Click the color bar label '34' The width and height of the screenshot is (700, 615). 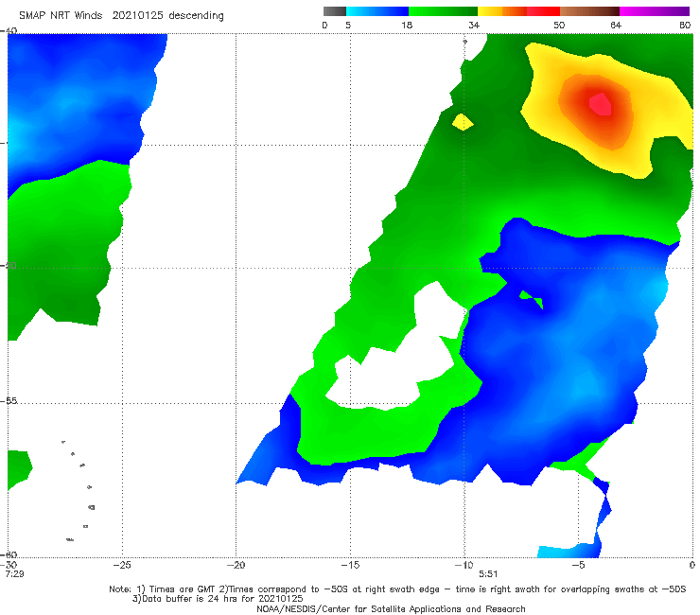[474, 25]
